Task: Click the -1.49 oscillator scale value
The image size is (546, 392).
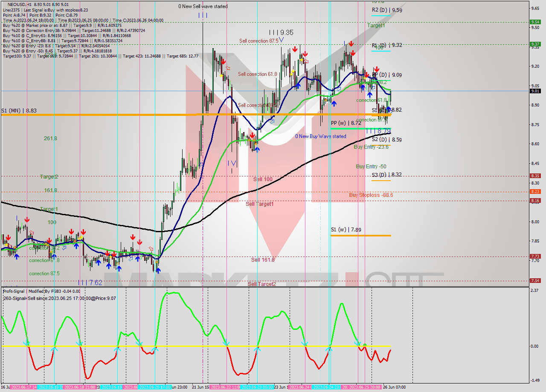Action: 535,380
